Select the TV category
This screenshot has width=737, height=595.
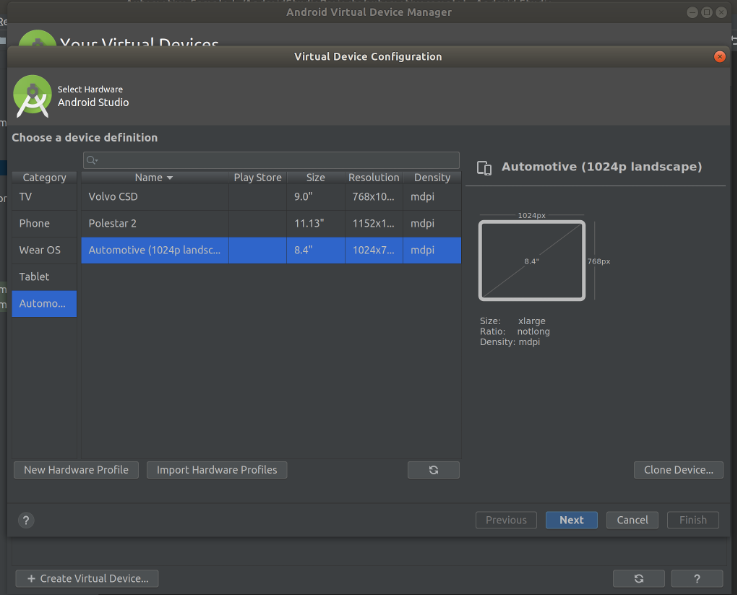tap(44, 197)
